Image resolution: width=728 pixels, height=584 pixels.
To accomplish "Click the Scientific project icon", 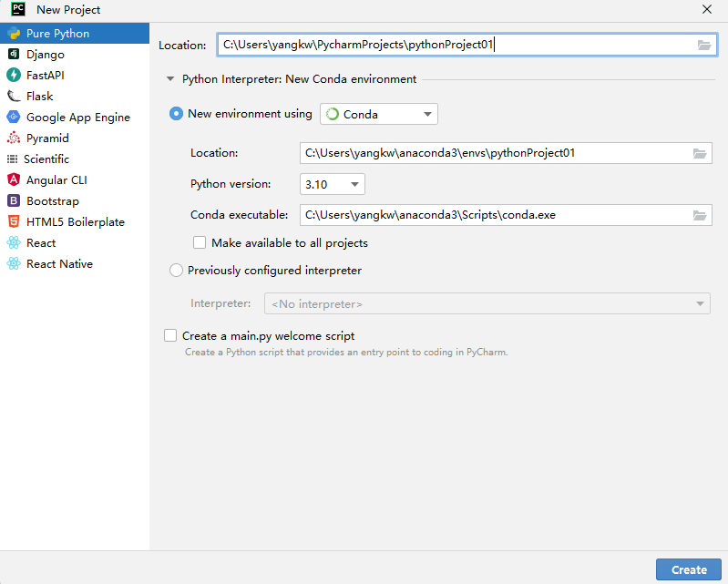I will (12, 159).
